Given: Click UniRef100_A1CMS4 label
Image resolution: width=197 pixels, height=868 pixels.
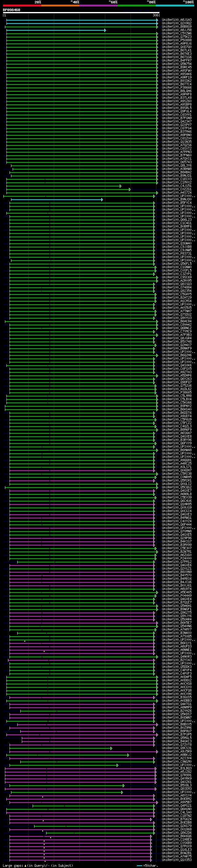Looking at the screenshot, I should (177, 301).
